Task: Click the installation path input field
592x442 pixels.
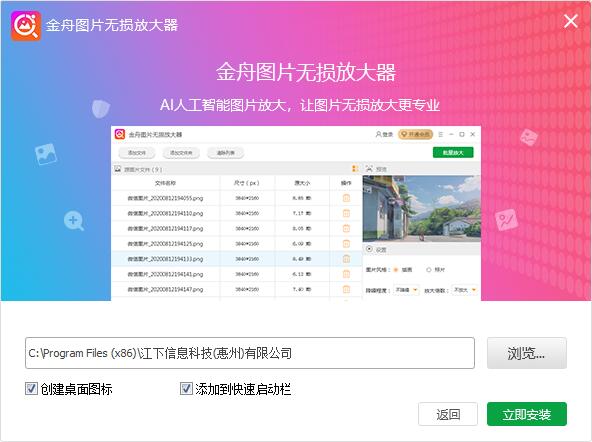Action: pos(250,353)
